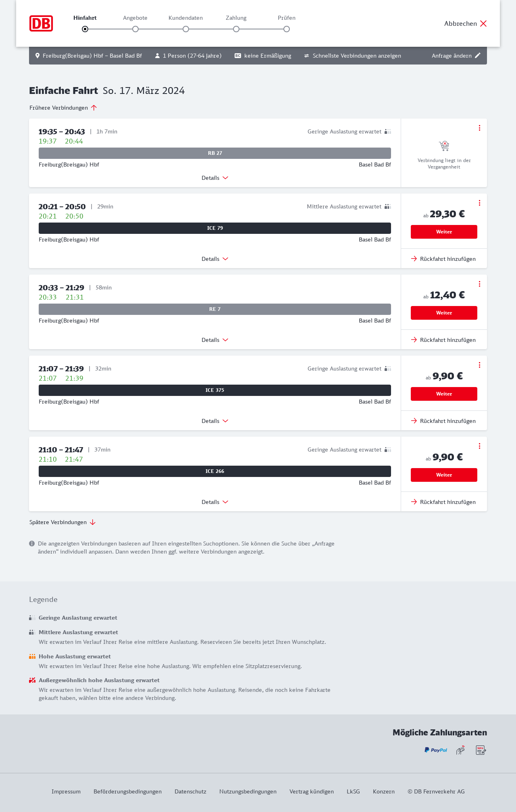Click the pencil icon next to Anfrage ändern
This screenshot has height=812, width=516.
pos(478,56)
